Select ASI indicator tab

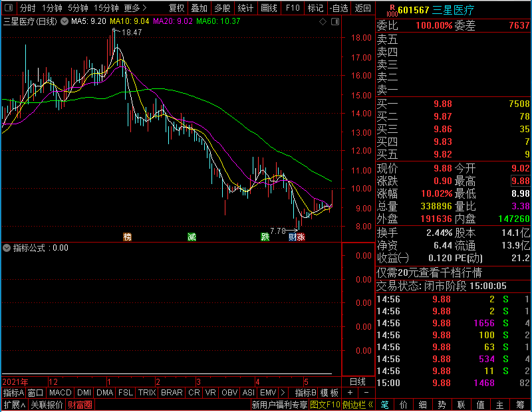tap(248, 393)
